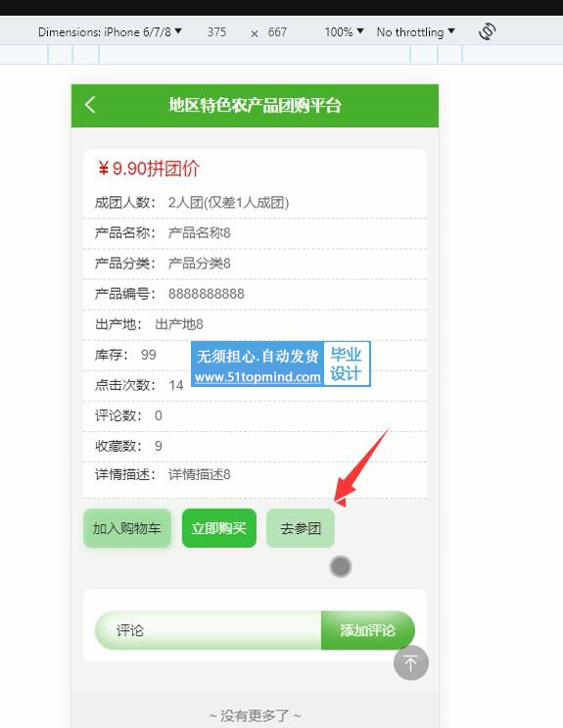
Task: Tap the 去参团 button
Action: (x=301, y=528)
